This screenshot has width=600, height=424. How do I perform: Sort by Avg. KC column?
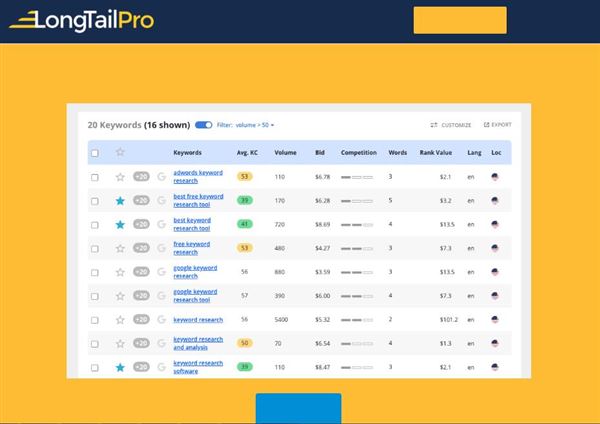pos(247,152)
